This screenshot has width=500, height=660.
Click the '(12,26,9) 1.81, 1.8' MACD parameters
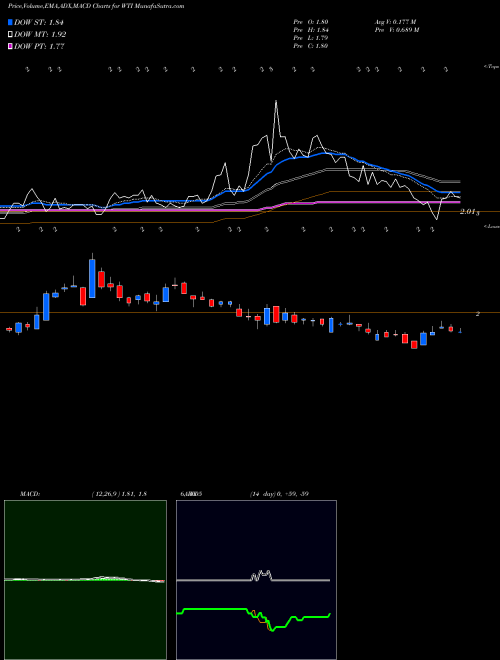click(119, 494)
